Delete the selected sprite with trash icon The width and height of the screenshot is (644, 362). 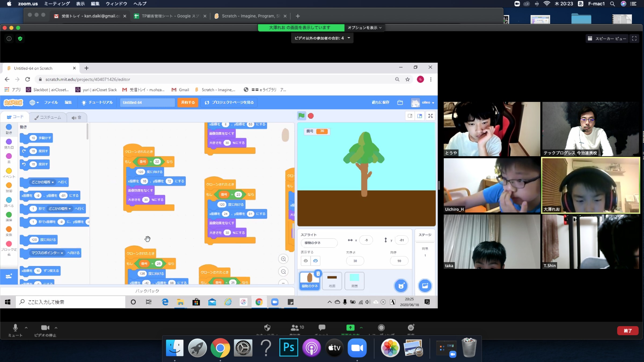tap(318, 274)
